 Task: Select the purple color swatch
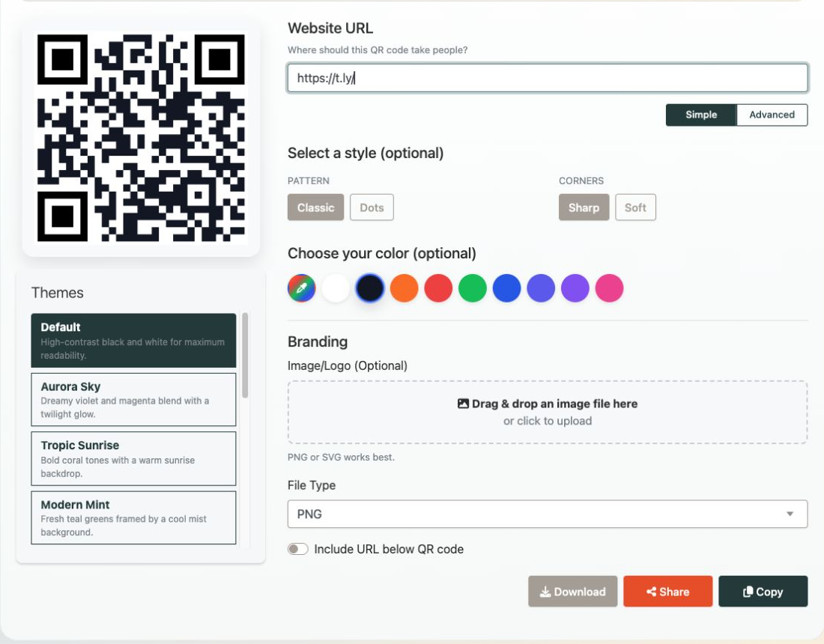coord(575,288)
